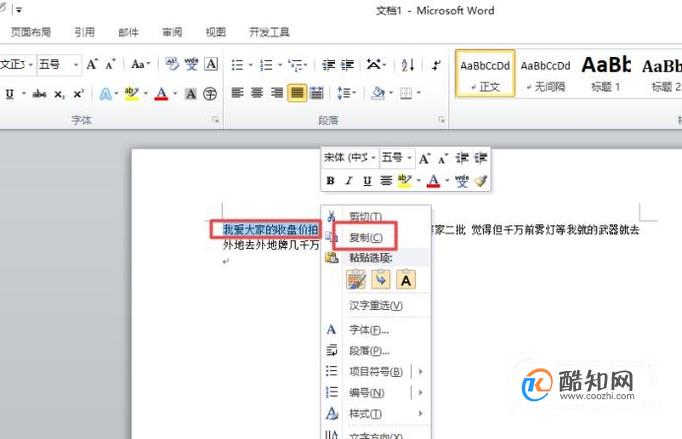682x439 pixels.
Task: Toggle underline in the mini toolbar
Action: click(367, 180)
